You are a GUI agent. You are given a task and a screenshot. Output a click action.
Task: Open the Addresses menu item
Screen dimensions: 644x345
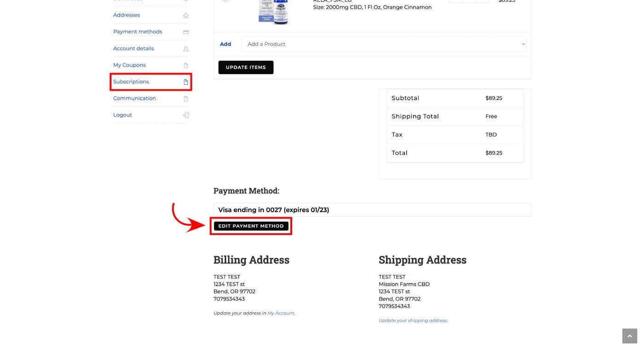126,15
